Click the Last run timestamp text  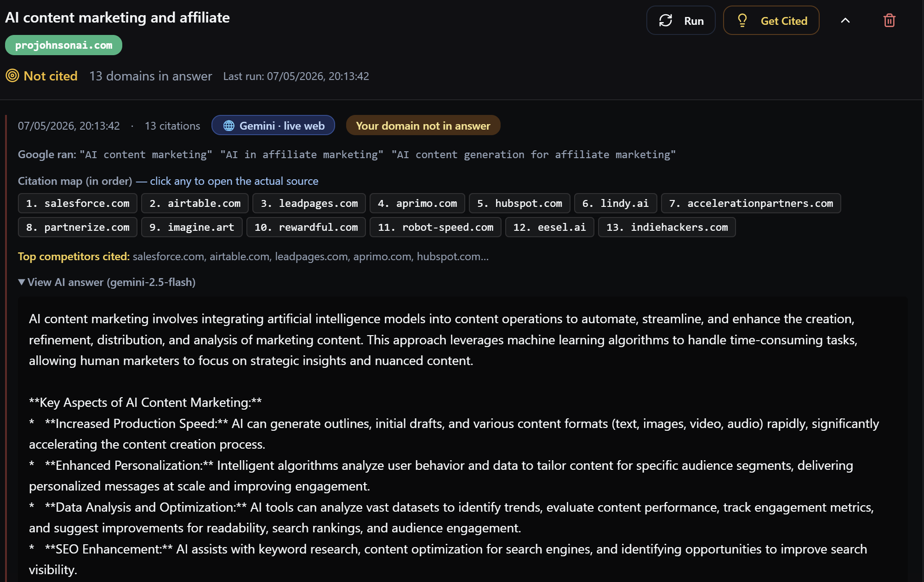pos(296,76)
